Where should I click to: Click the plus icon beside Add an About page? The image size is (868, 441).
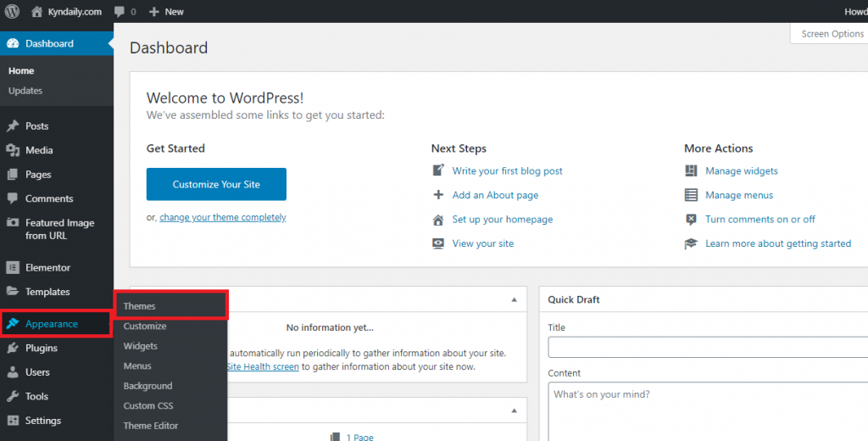pyautogui.click(x=438, y=195)
